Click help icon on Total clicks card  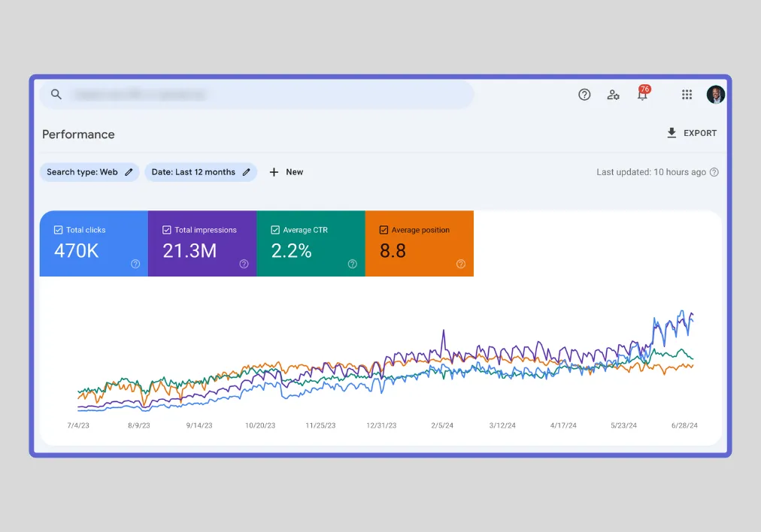(135, 264)
